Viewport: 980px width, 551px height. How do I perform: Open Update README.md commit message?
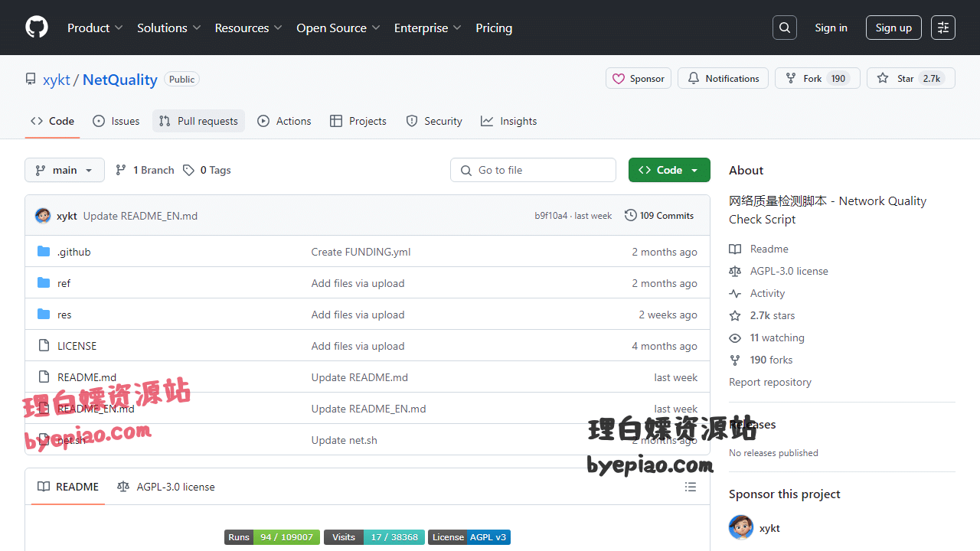(x=360, y=377)
